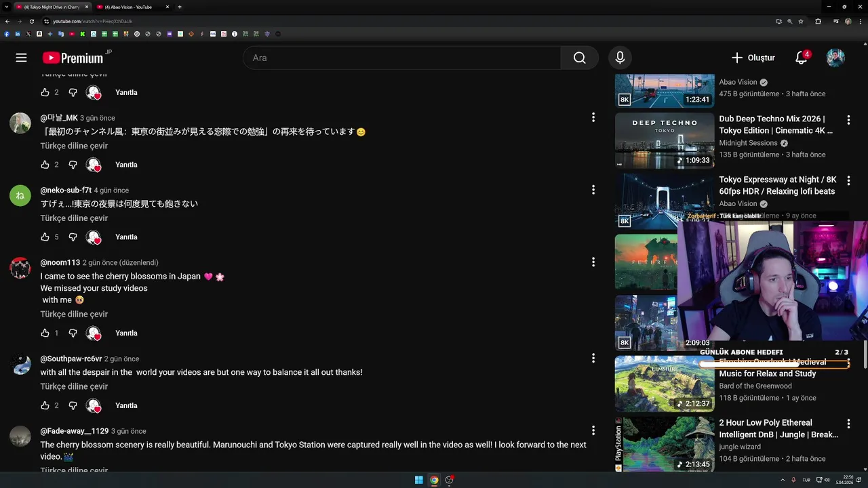Open the Windows Start button
This screenshot has width=868, height=488.
click(x=419, y=480)
